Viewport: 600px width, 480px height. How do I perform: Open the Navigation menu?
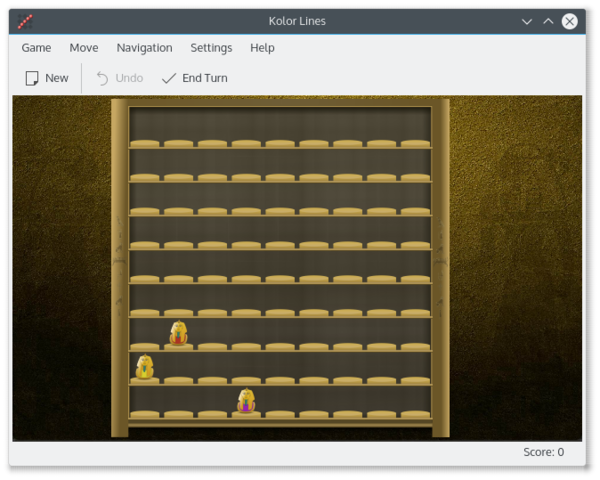click(144, 47)
